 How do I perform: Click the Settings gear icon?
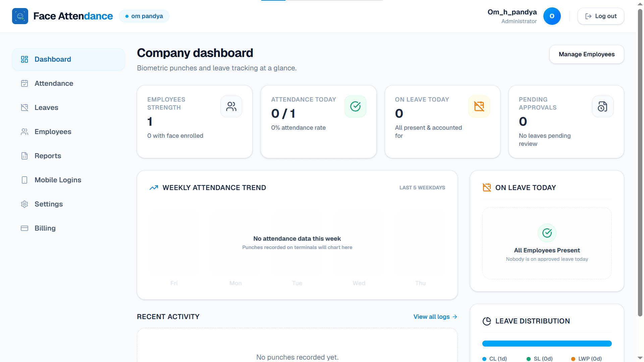tap(24, 204)
